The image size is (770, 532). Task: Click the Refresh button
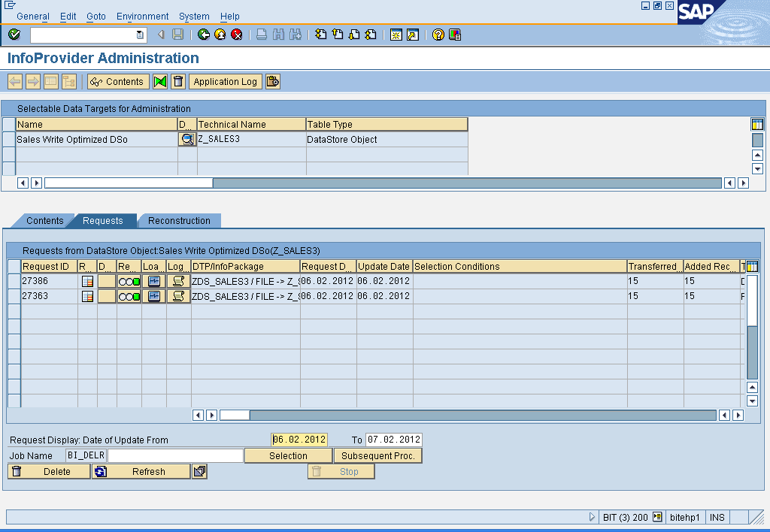coord(141,471)
